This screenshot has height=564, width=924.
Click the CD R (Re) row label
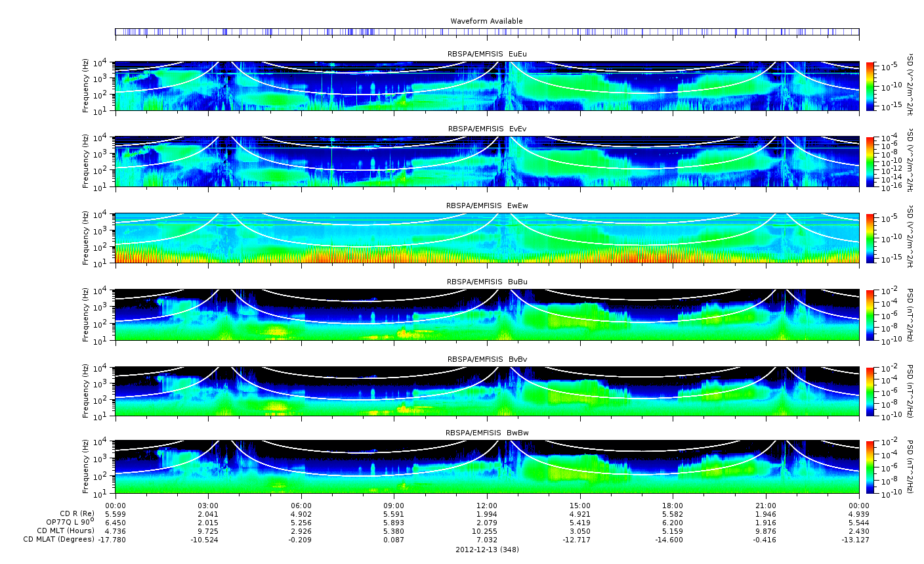click(x=77, y=513)
